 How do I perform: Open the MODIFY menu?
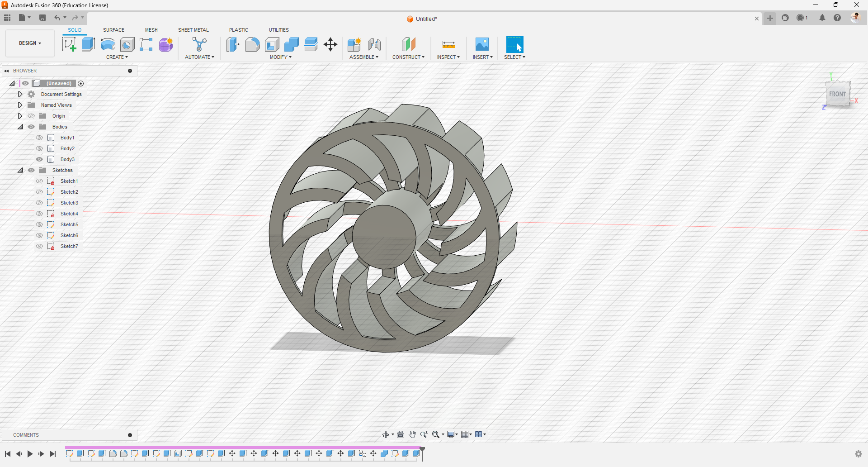280,57
